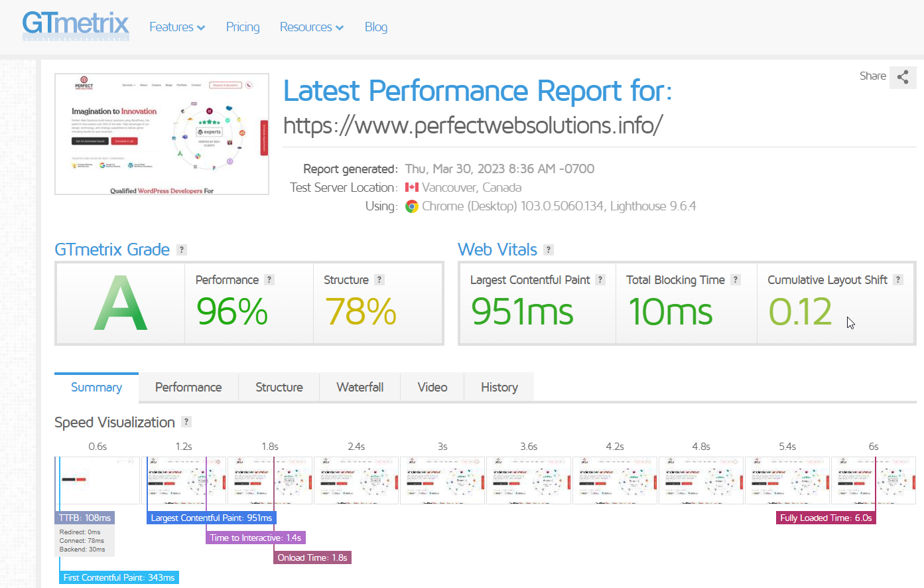Screen dimensions: 924x588
Task: Click the 0.6s filmstrip frame
Action: click(x=98, y=480)
